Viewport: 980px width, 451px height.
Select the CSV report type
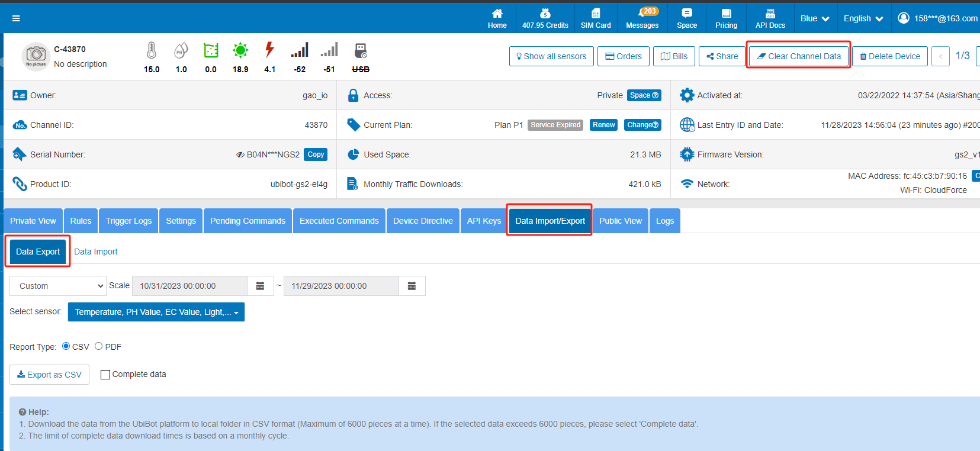[66, 346]
